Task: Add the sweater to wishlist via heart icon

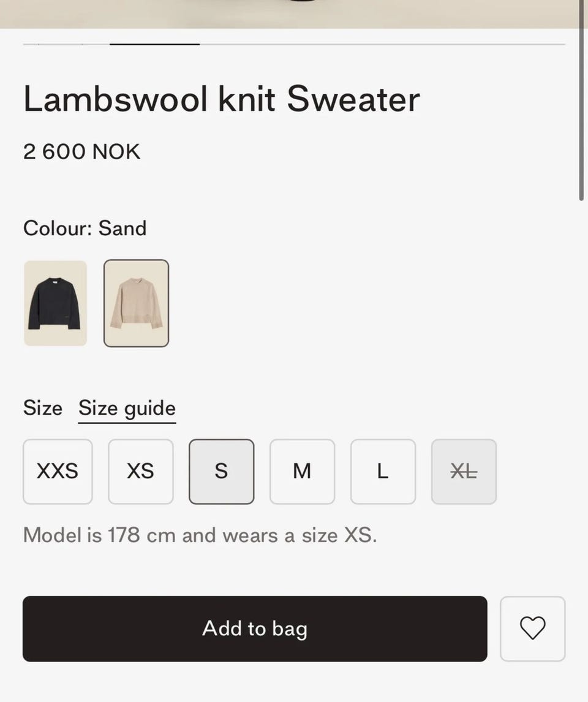Action: coord(532,628)
